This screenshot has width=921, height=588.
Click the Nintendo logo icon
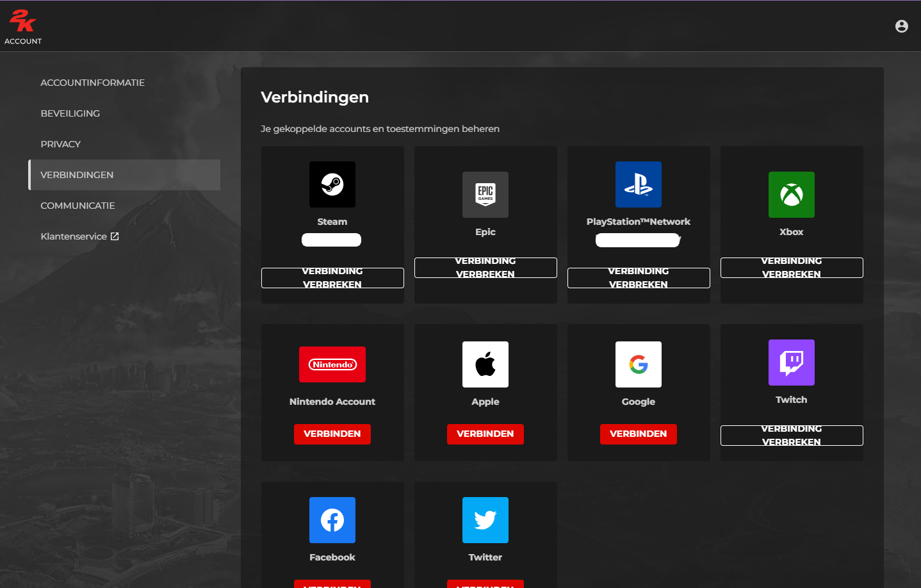click(x=332, y=364)
